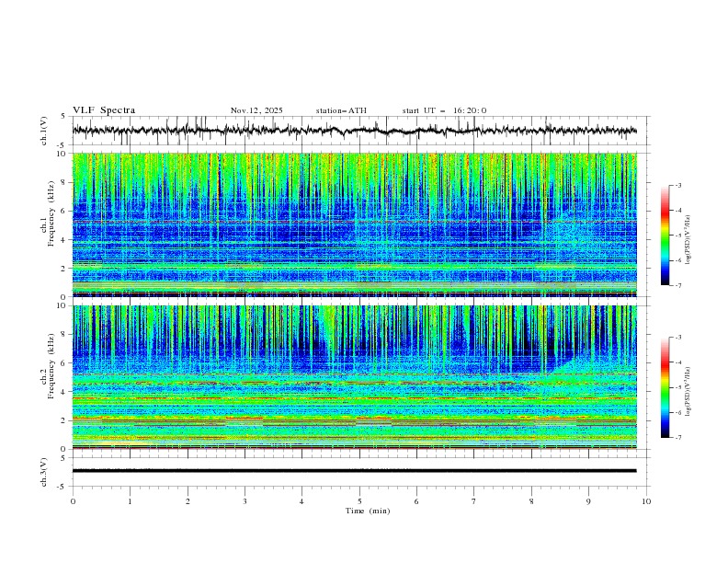Image resolution: width=728 pixels, height=563 pixels.
Task: Click the ch.2 colorbar "log(PSD)(V²/Hz)" label
Action: coord(688,392)
